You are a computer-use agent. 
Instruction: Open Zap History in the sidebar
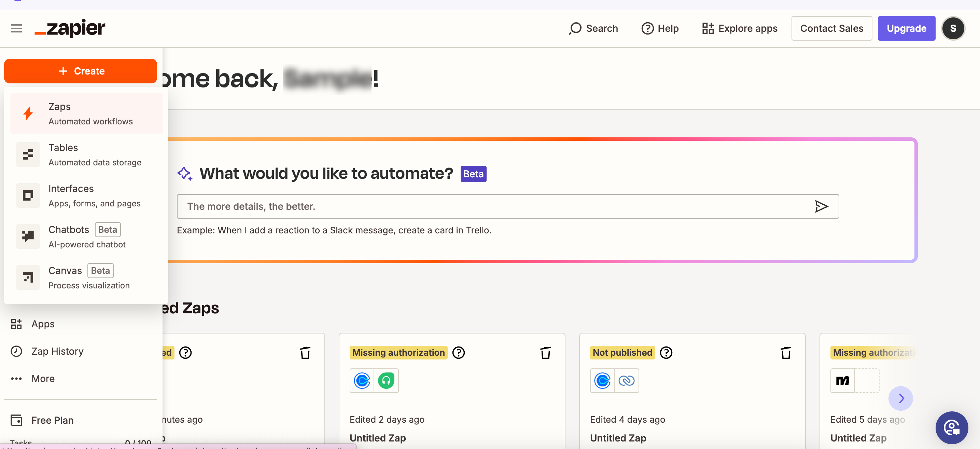tap(57, 351)
